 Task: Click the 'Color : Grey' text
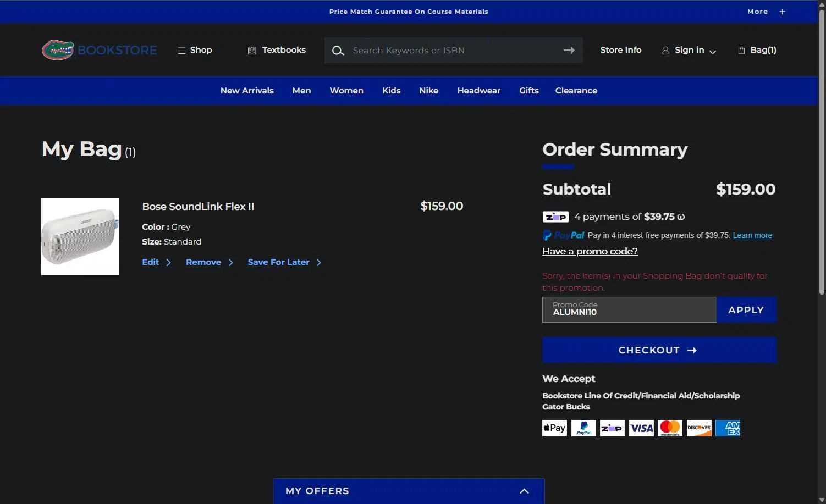(x=166, y=227)
